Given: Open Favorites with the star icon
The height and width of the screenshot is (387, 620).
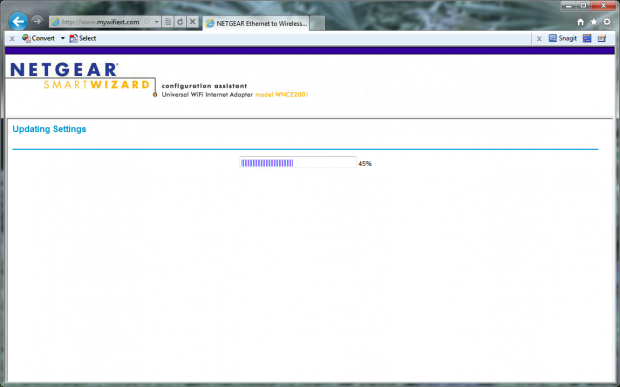Looking at the screenshot, I should 594,22.
